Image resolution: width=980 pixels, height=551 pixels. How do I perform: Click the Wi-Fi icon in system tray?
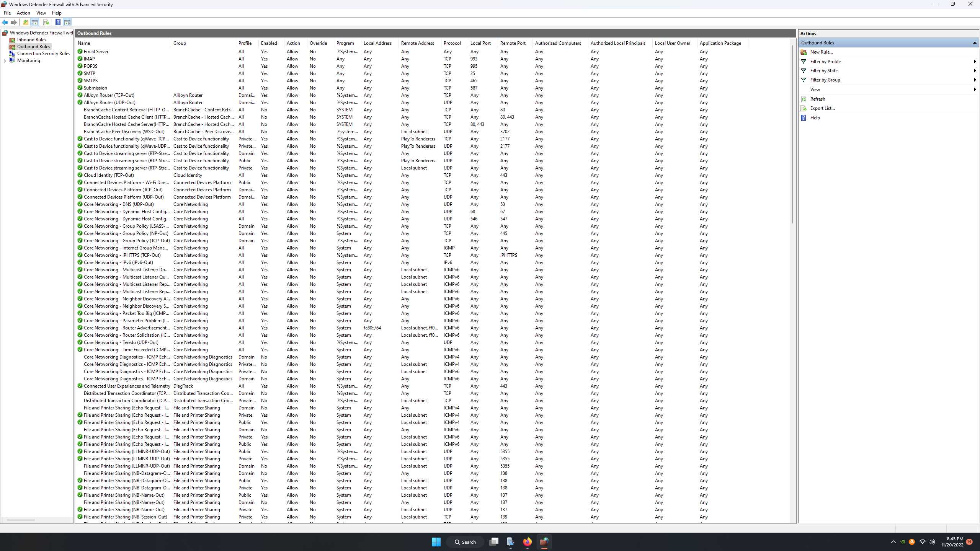pos(923,542)
